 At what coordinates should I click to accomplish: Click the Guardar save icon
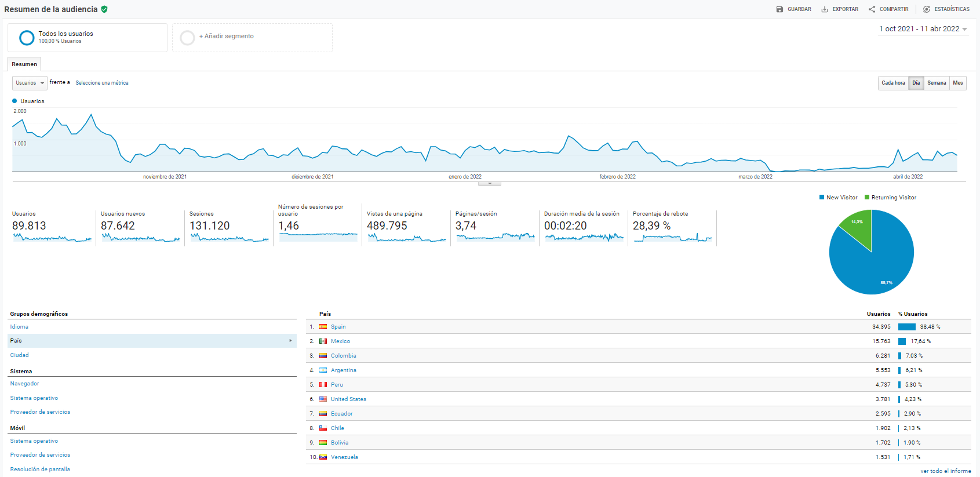point(779,9)
